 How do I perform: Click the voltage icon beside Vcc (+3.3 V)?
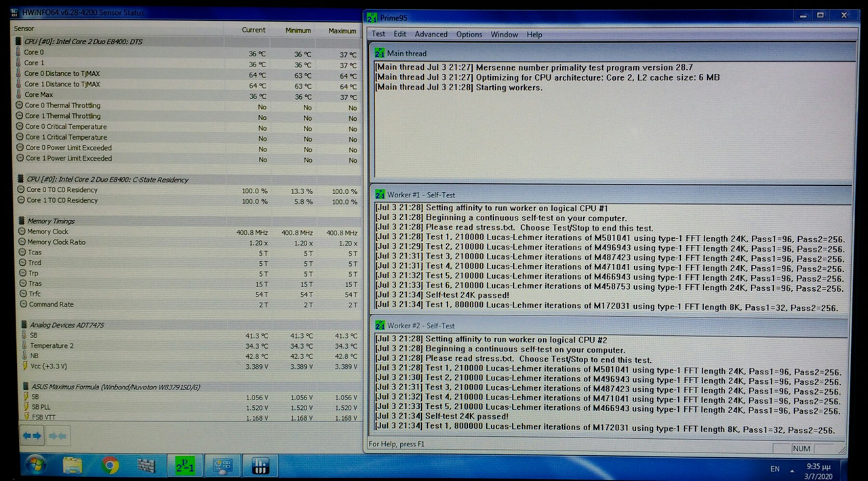pos(25,366)
